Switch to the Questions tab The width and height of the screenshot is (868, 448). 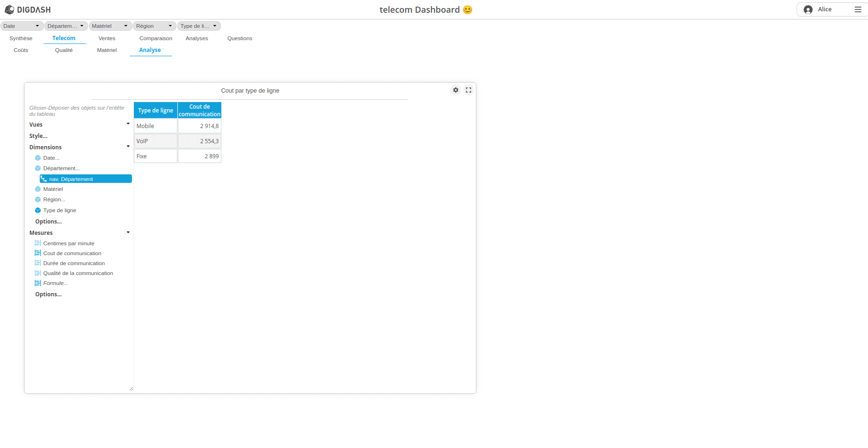240,38
